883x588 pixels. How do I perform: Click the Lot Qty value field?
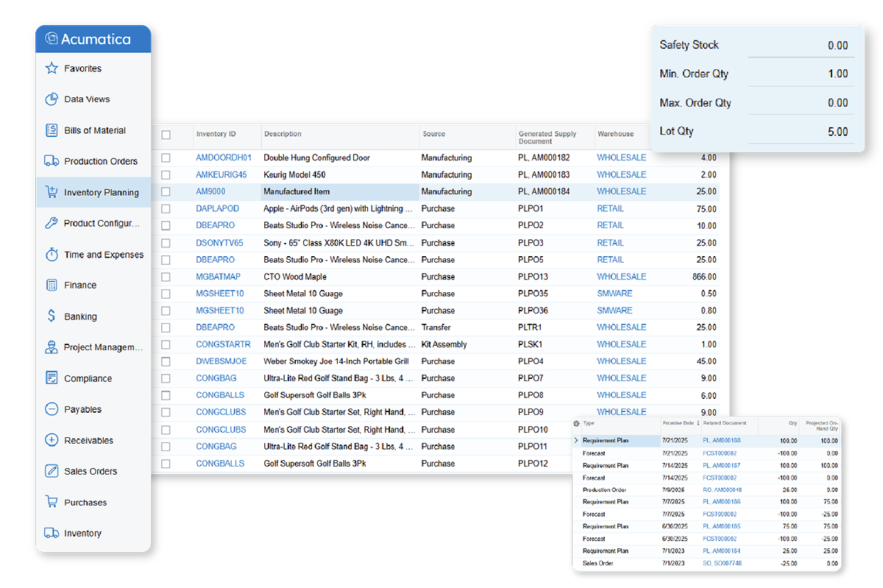[801, 132]
